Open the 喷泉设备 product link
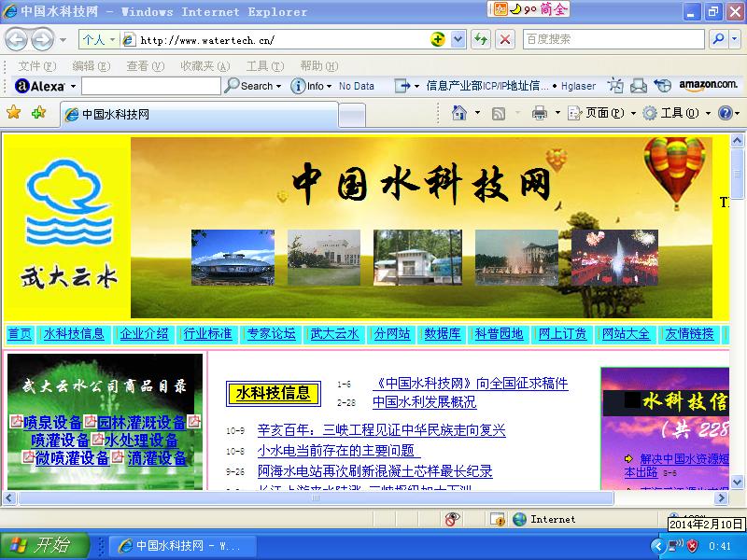The height and width of the screenshot is (560, 747). pos(52,423)
